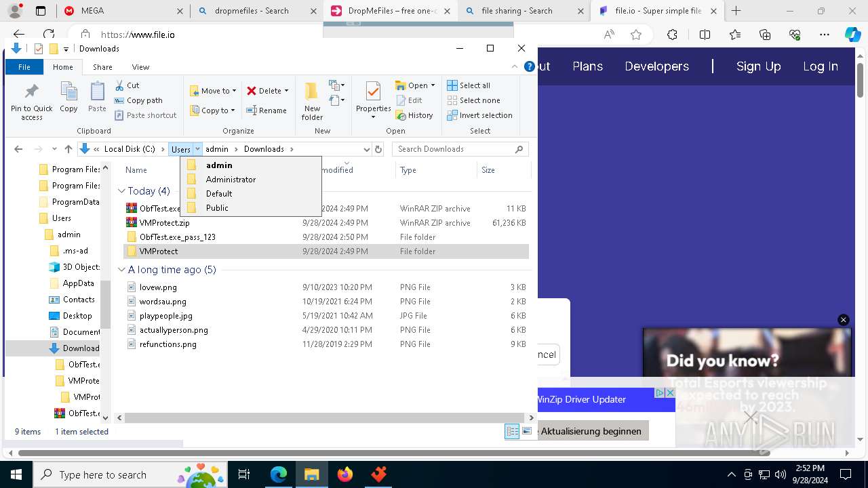
Task: Open the Easy access dropdown icon
Action: (x=337, y=100)
